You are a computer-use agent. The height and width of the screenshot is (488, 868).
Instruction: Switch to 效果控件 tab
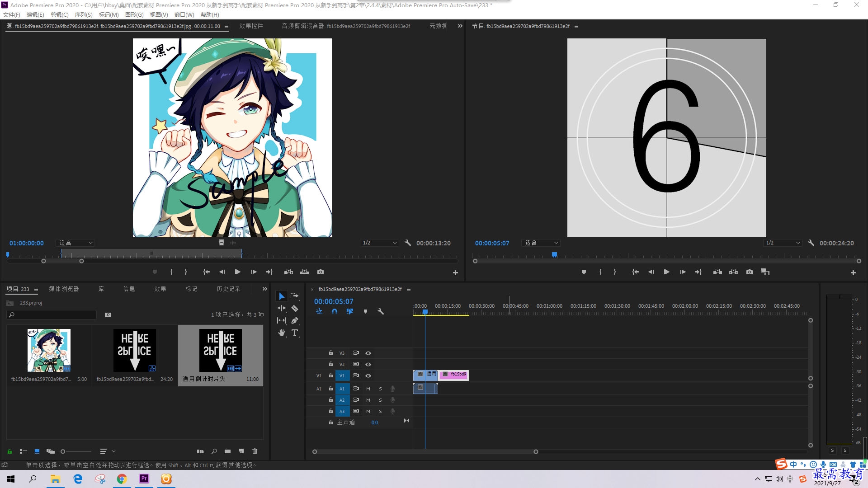click(x=251, y=26)
